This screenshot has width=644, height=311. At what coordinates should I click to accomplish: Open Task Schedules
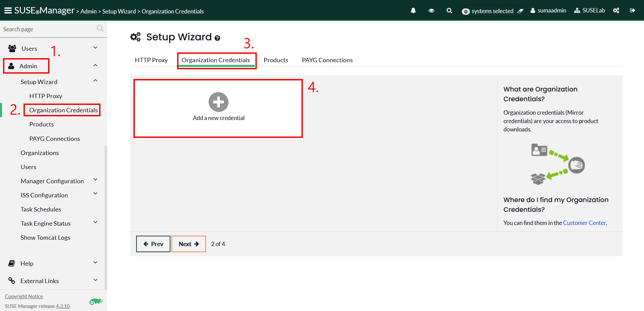(41, 209)
